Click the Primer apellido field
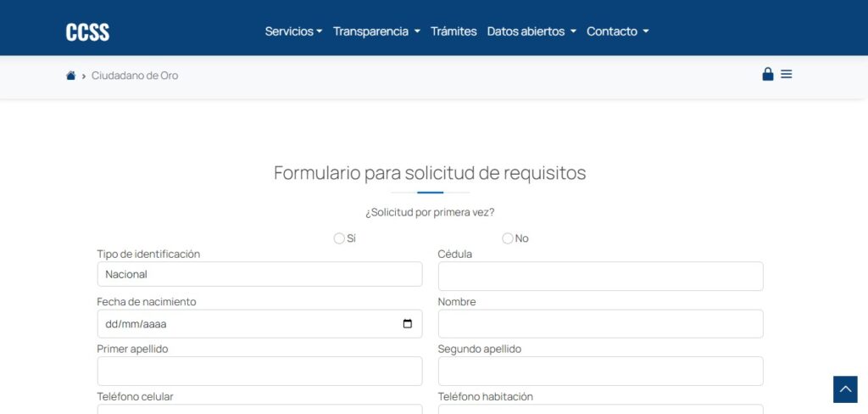Screen dimensions: 868x414 (259, 371)
